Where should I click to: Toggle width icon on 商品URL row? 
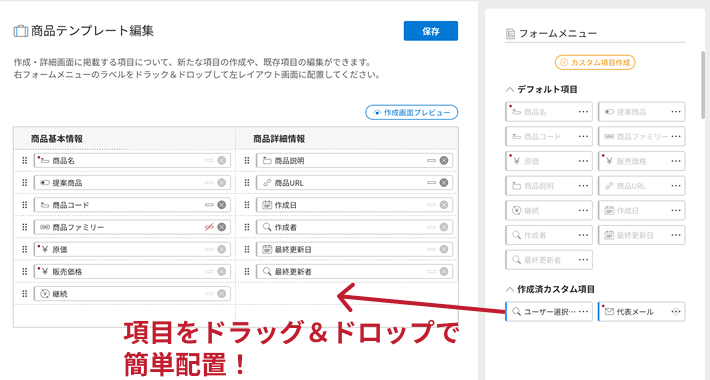tap(431, 183)
